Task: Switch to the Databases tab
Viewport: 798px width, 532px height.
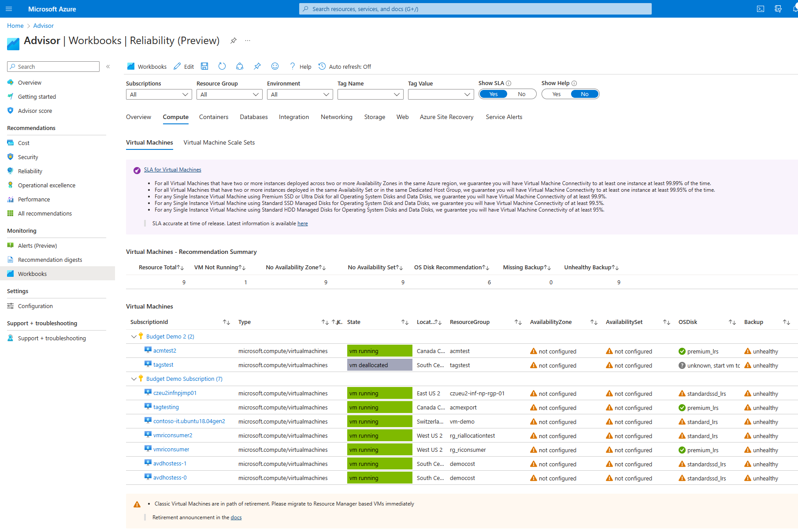Action: point(254,117)
